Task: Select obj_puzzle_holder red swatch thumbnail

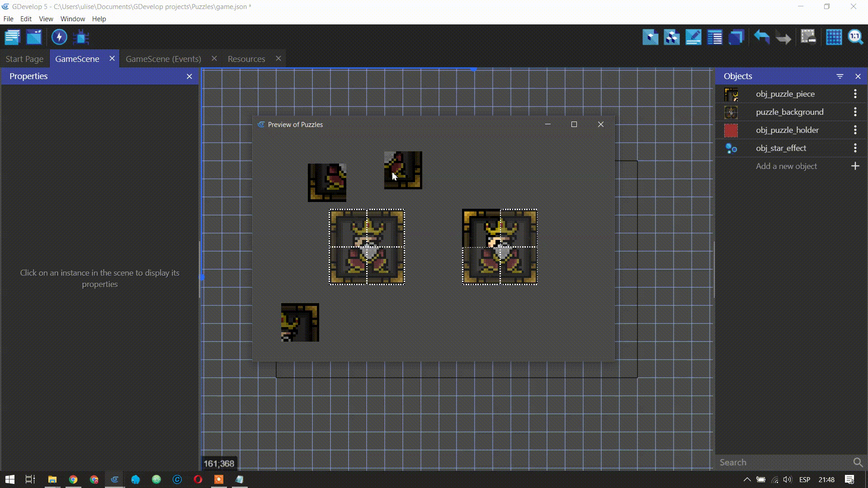Action: tap(731, 130)
